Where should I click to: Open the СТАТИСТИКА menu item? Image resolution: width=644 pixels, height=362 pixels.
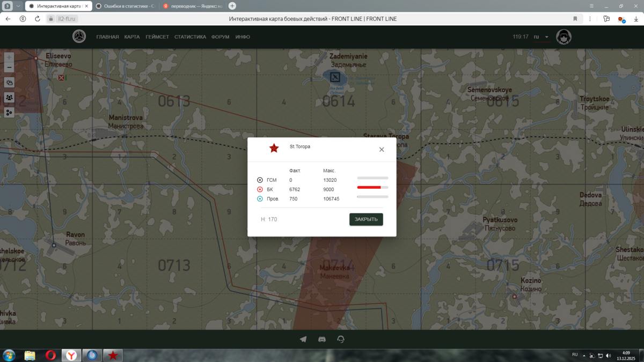point(190,37)
